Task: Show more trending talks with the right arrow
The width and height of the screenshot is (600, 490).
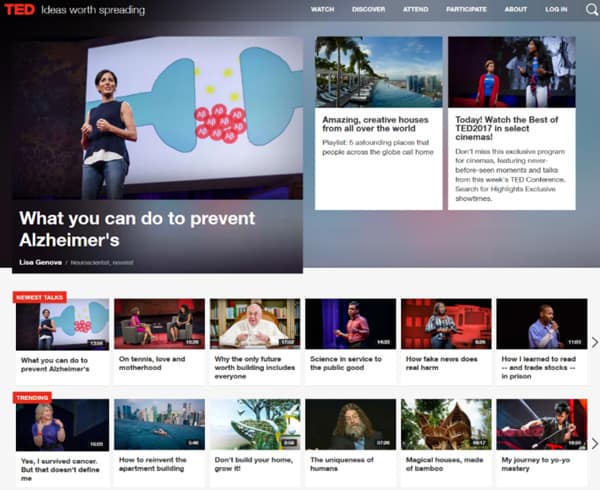Action: [x=595, y=444]
